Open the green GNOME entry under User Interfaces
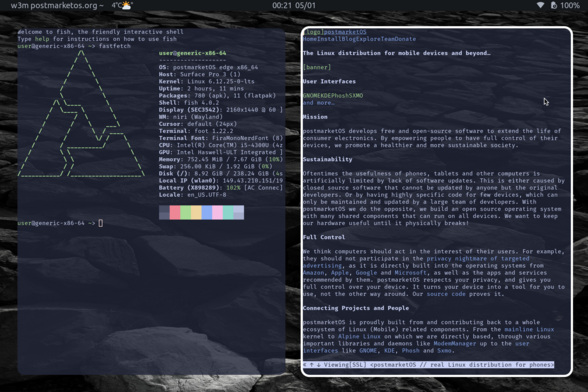 pos(312,96)
